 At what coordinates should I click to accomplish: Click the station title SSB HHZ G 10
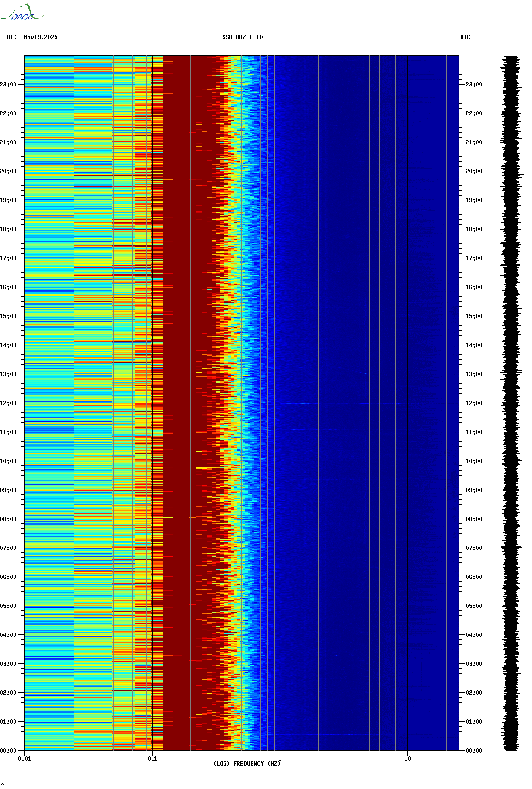click(242, 37)
